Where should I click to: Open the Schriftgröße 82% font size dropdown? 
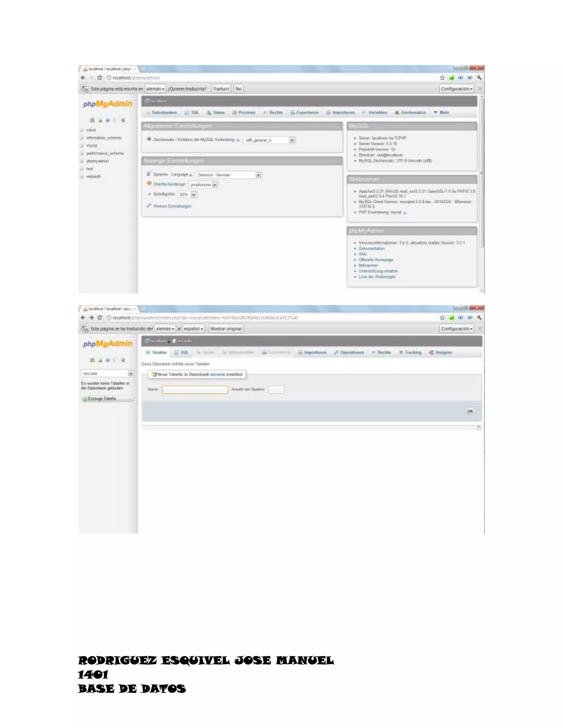(x=194, y=195)
